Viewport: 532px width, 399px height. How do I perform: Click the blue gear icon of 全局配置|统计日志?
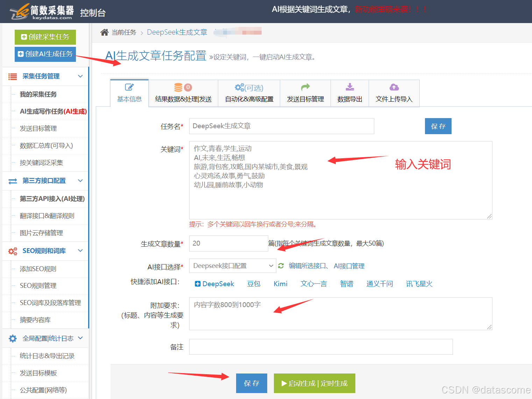coord(13,339)
